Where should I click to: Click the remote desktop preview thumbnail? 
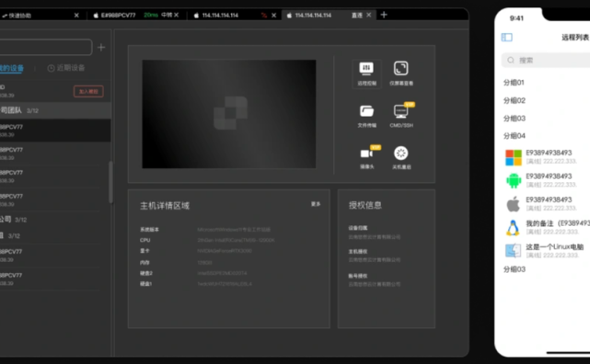229,114
